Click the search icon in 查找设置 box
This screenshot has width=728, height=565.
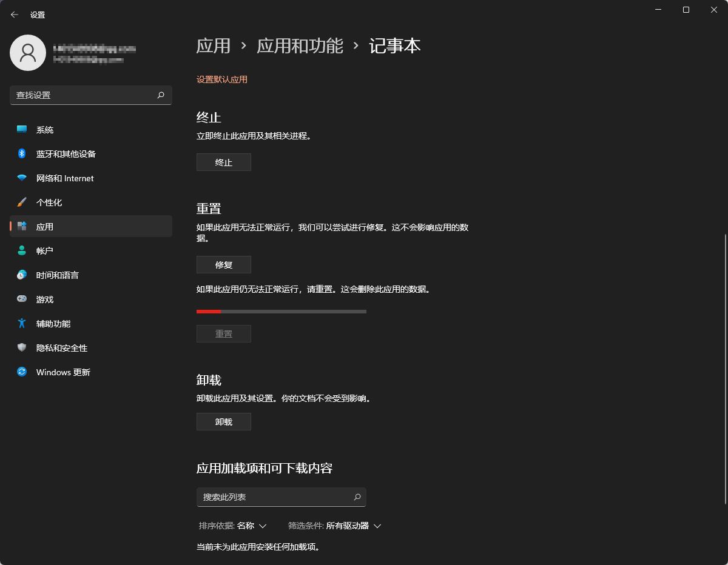(161, 95)
